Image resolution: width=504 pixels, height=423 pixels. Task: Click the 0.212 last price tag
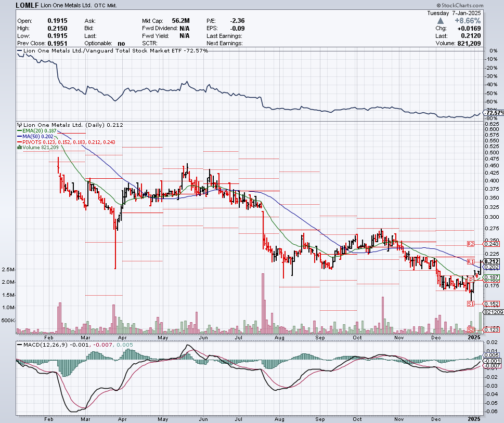point(492,261)
